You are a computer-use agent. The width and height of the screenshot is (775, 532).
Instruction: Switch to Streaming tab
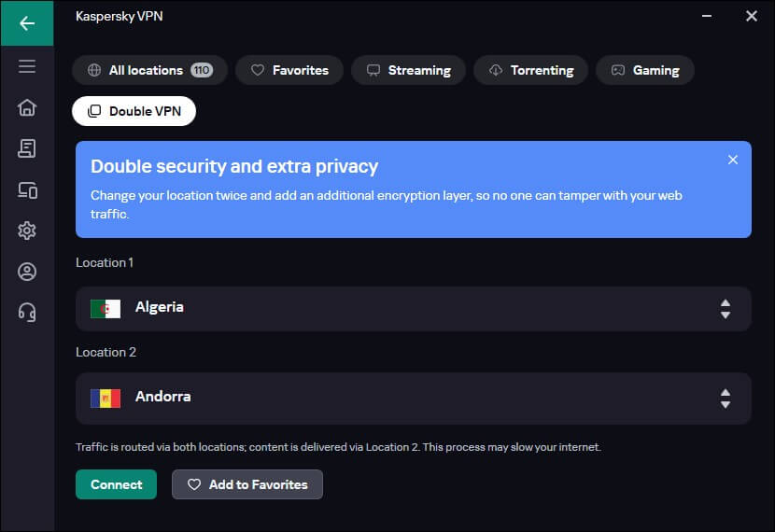click(408, 70)
